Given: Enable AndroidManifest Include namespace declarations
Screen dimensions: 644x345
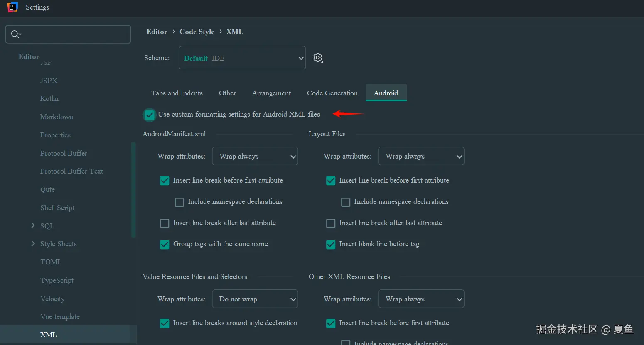Looking at the screenshot, I should coord(179,202).
